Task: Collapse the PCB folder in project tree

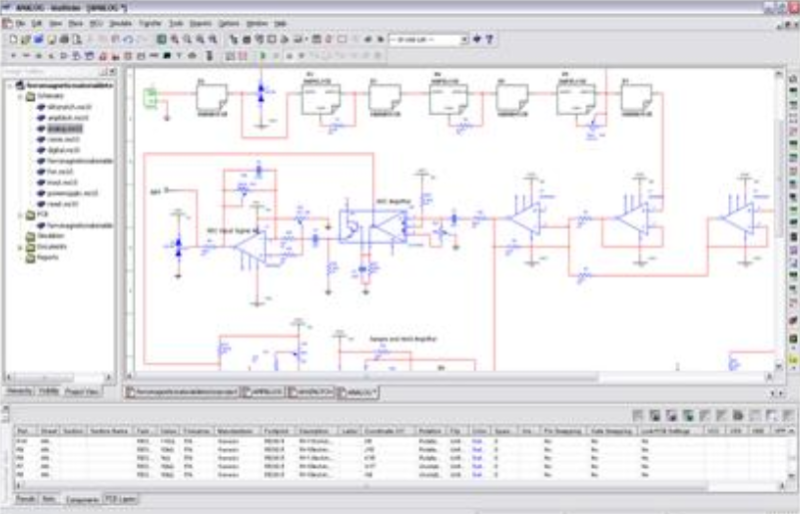Action: pos(20,215)
